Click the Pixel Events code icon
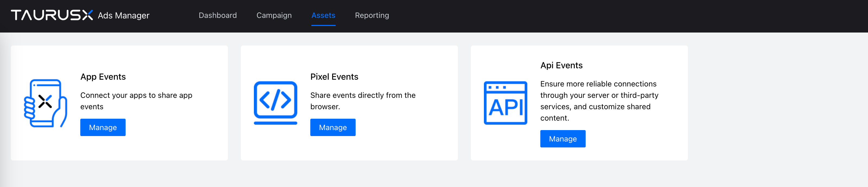 click(275, 103)
